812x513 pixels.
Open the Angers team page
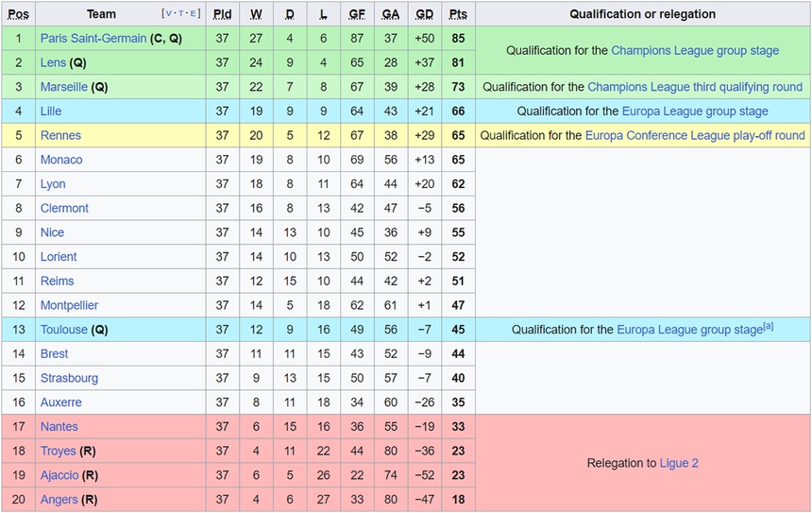[x=59, y=500]
